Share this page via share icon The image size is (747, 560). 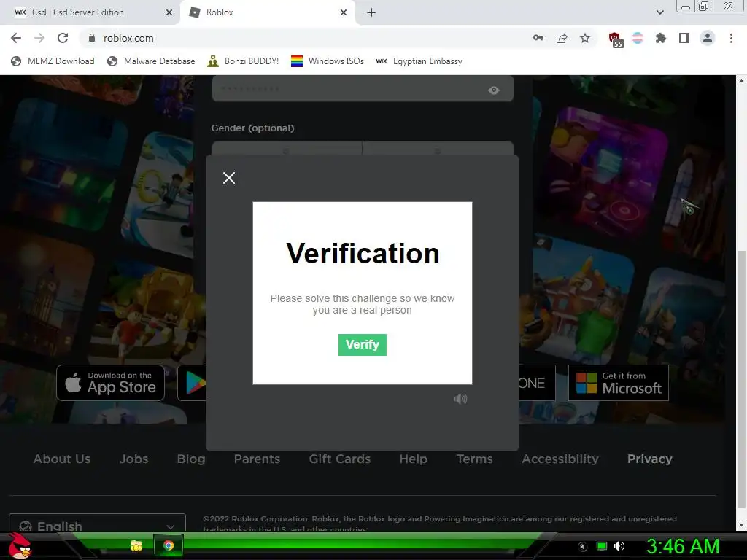562,38
